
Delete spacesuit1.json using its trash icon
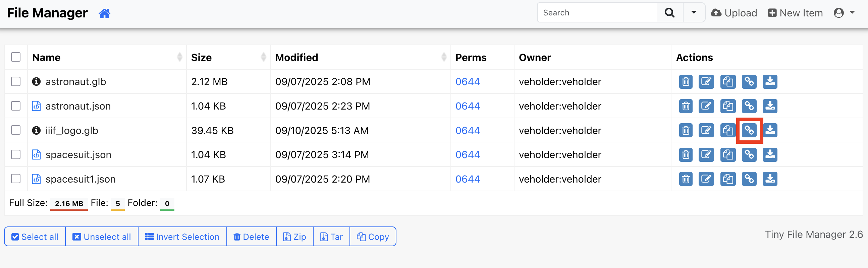[685, 179]
